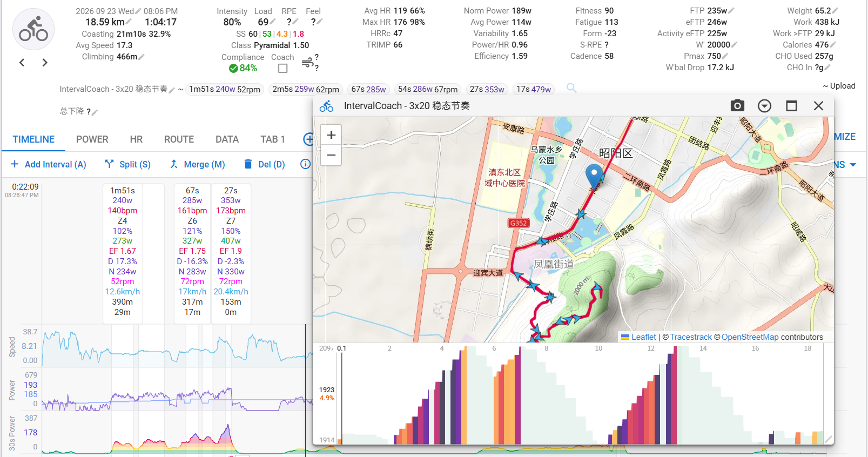Image resolution: width=868 pixels, height=457 pixels.
Task: Zoom in on the map
Action: click(x=331, y=135)
